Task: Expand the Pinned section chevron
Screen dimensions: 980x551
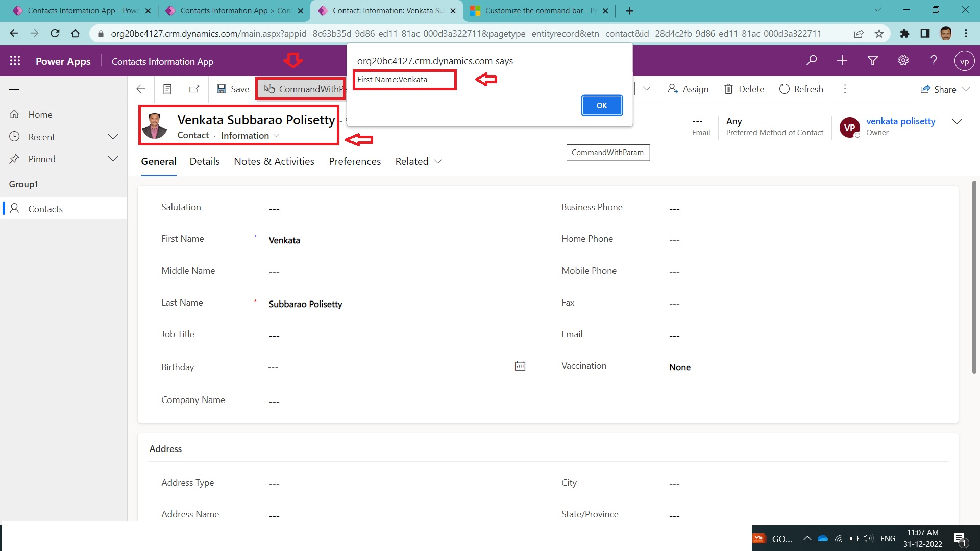Action: click(x=113, y=159)
